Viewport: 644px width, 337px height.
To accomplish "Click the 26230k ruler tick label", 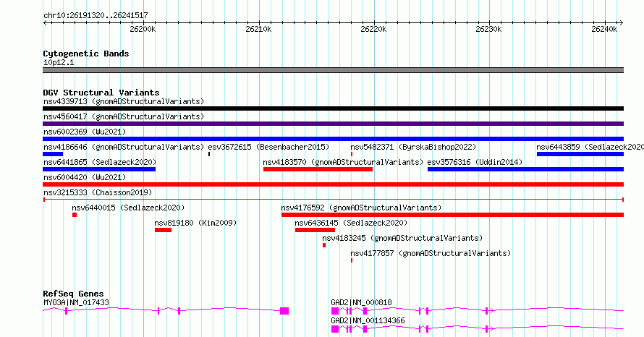I will coord(488,29).
